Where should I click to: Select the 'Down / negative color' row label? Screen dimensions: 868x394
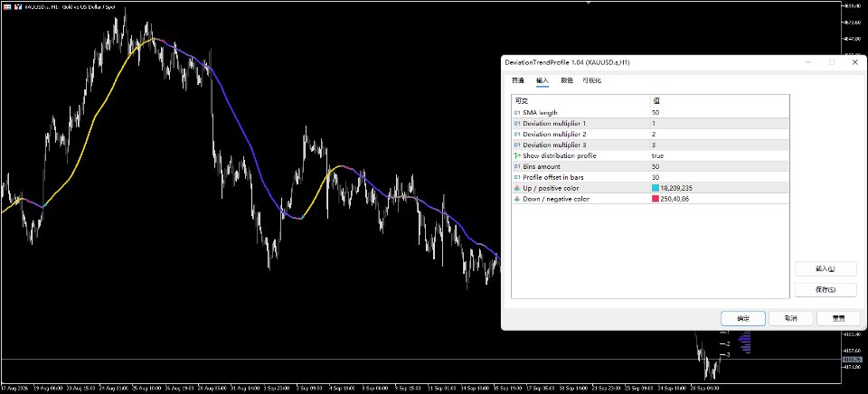point(556,199)
